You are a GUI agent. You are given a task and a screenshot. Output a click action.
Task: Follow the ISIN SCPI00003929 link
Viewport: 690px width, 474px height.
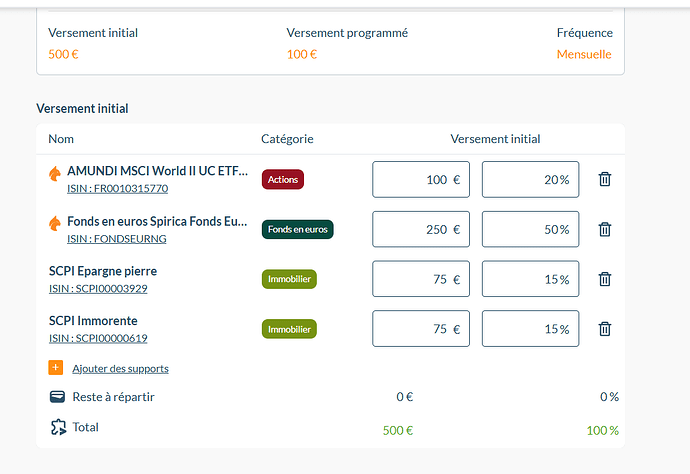(98, 288)
